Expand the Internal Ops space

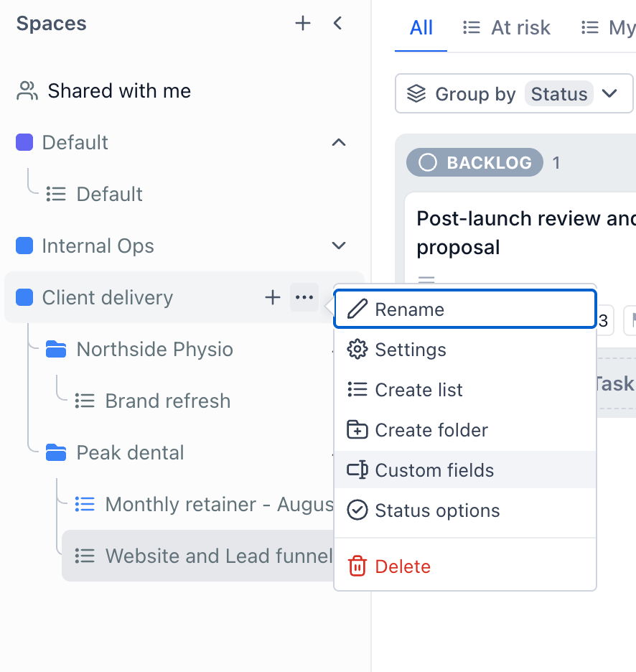coord(339,246)
